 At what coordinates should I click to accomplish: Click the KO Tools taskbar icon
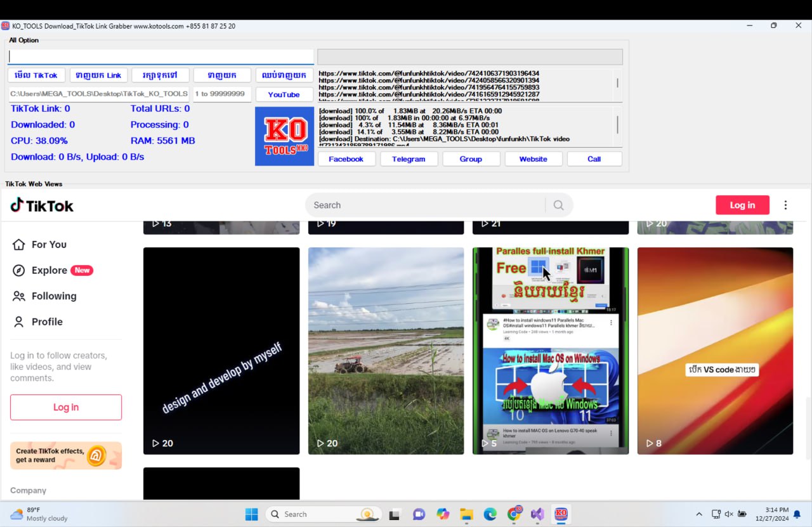pos(561,514)
